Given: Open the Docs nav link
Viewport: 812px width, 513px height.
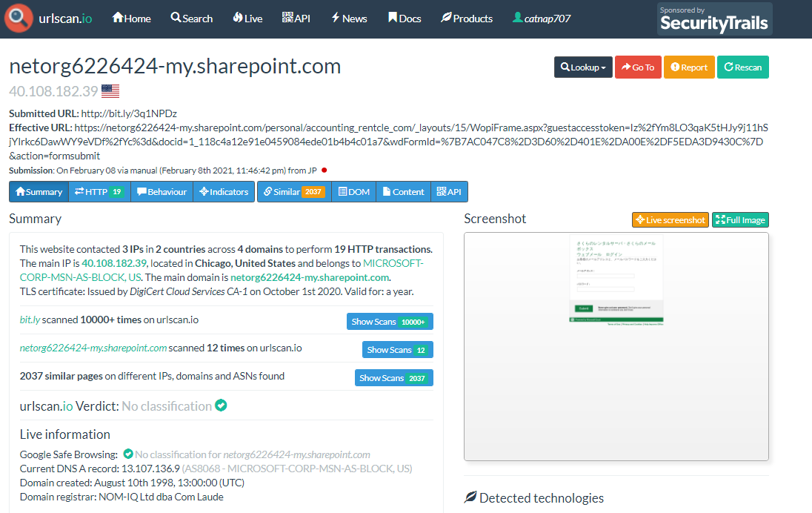Looking at the screenshot, I should 405,19.
